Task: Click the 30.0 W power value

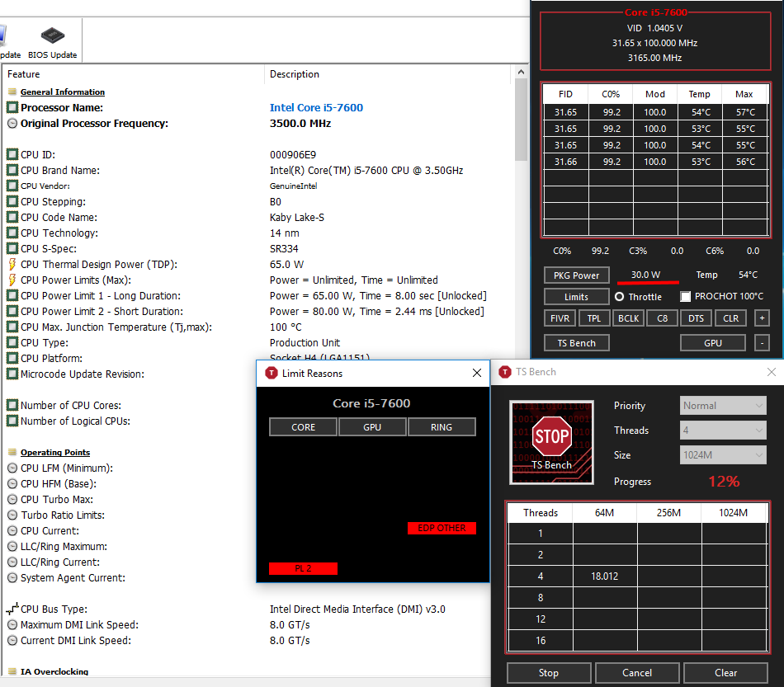Action: 645,275
